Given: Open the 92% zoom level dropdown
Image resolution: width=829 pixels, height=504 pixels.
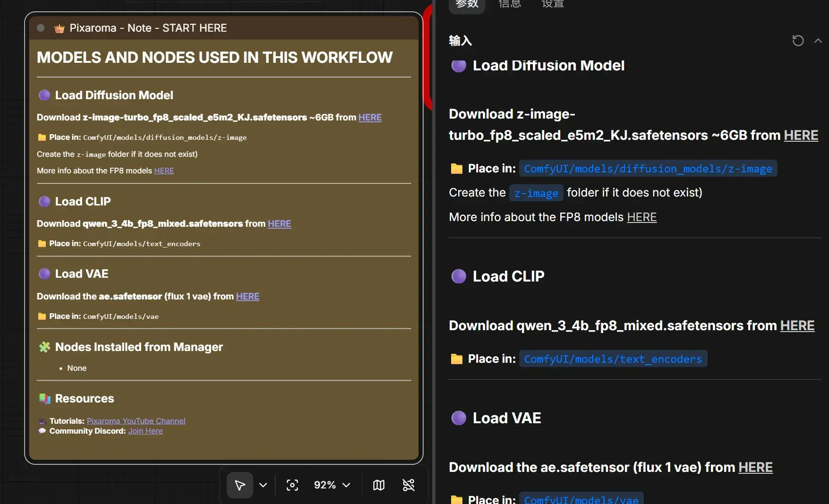Looking at the screenshot, I should tap(332, 485).
